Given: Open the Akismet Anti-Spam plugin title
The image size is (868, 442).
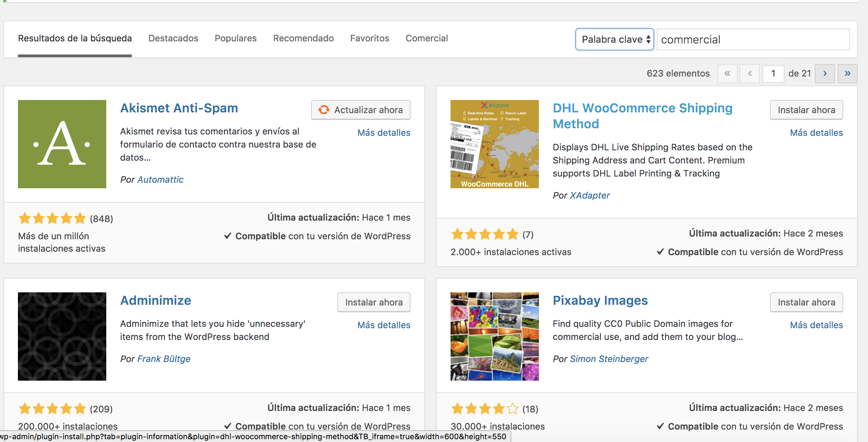Looking at the screenshot, I should point(179,108).
